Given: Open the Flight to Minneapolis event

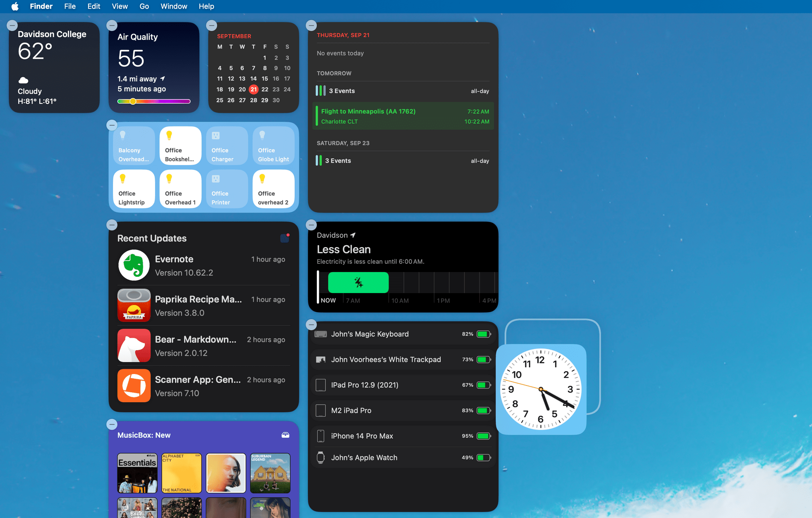Looking at the screenshot, I should [x=403, y=116].
